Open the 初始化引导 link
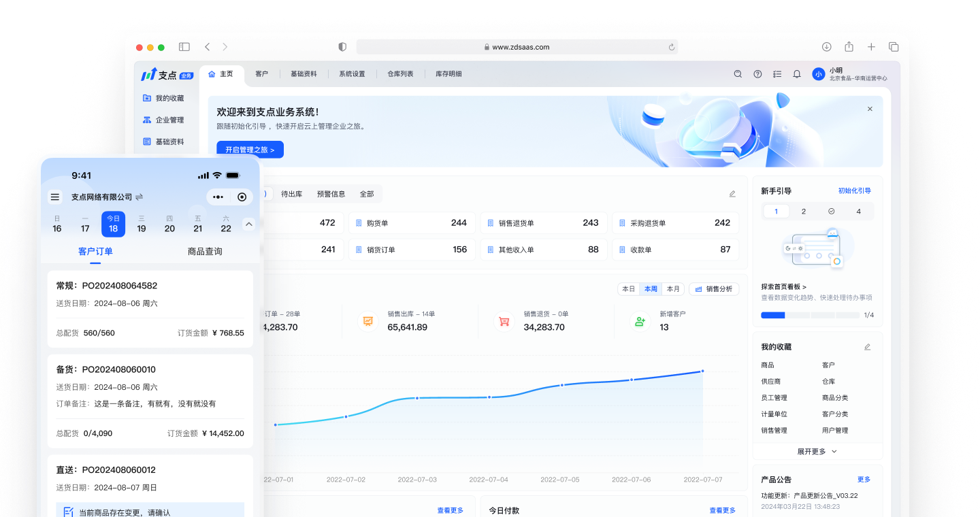Screen dimensions: 980x517 pyautogui.click(x=854, y=191)
